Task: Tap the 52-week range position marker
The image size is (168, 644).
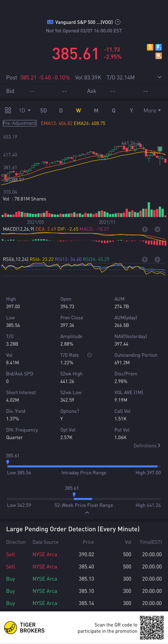Action: (x=74, y=494)
